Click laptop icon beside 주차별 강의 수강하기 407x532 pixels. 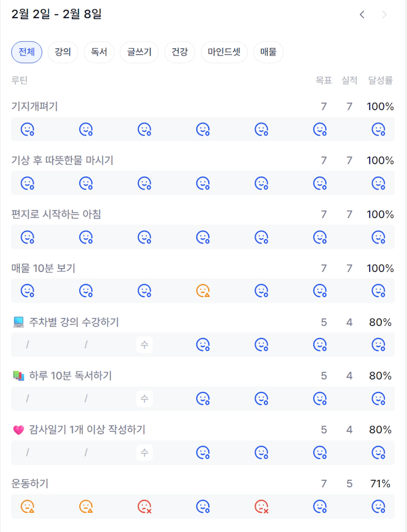pos(18,323)
